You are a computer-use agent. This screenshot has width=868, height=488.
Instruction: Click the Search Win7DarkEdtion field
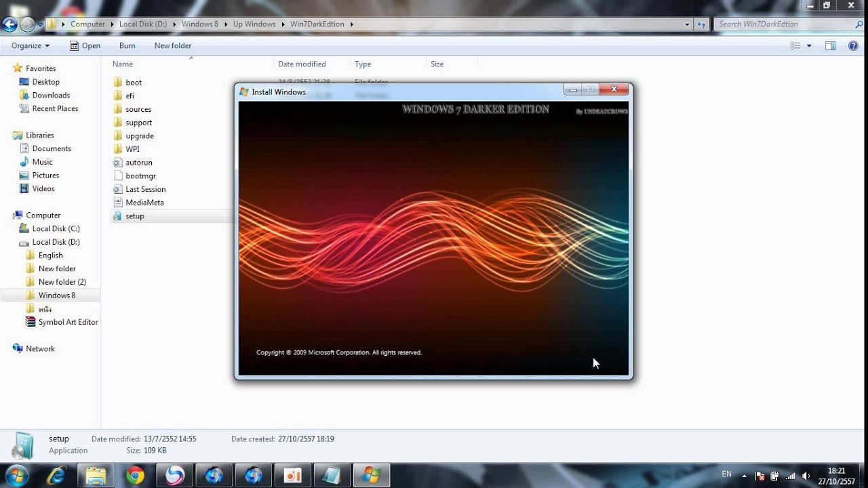click(783, 24)
